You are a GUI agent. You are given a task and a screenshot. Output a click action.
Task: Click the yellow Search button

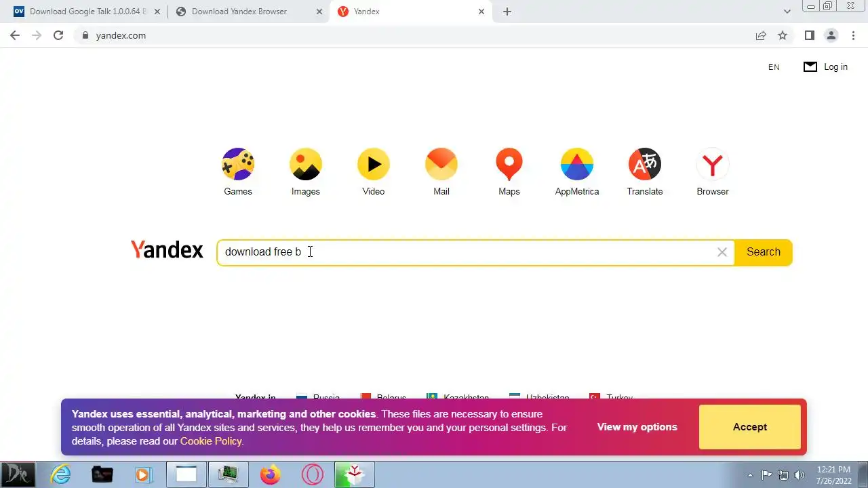764,252
